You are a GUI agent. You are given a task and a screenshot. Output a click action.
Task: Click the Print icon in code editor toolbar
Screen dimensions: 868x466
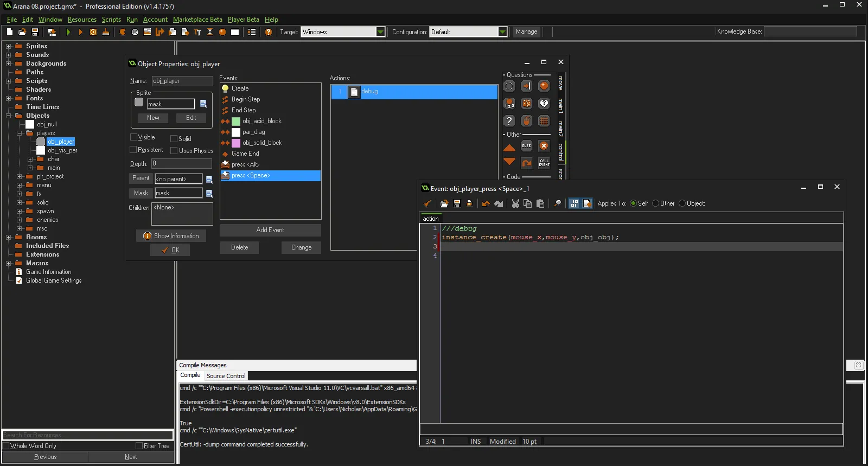469,203
